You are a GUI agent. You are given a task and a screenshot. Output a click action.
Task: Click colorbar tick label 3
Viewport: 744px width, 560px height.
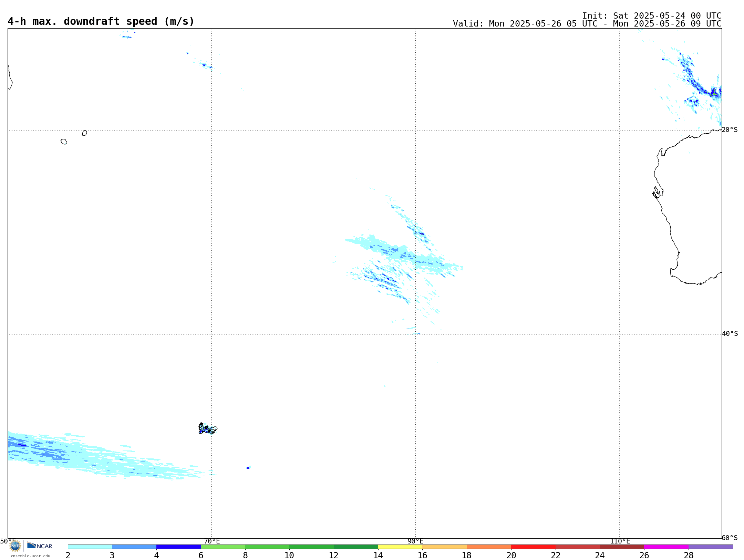click(112, 555)
